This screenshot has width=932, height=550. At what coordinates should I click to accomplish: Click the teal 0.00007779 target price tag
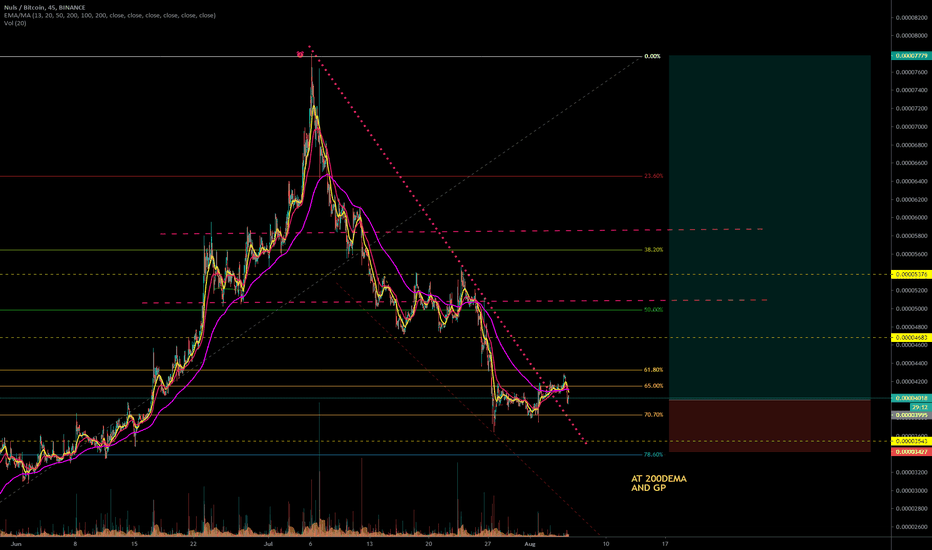point(911,55)
